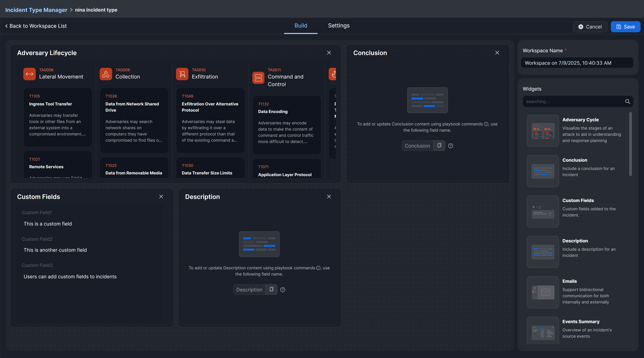The image size is (644, 358).
Task: Click the Lateral Movement tactic icon
Action: pyautogui.click(x=30, y=74)
